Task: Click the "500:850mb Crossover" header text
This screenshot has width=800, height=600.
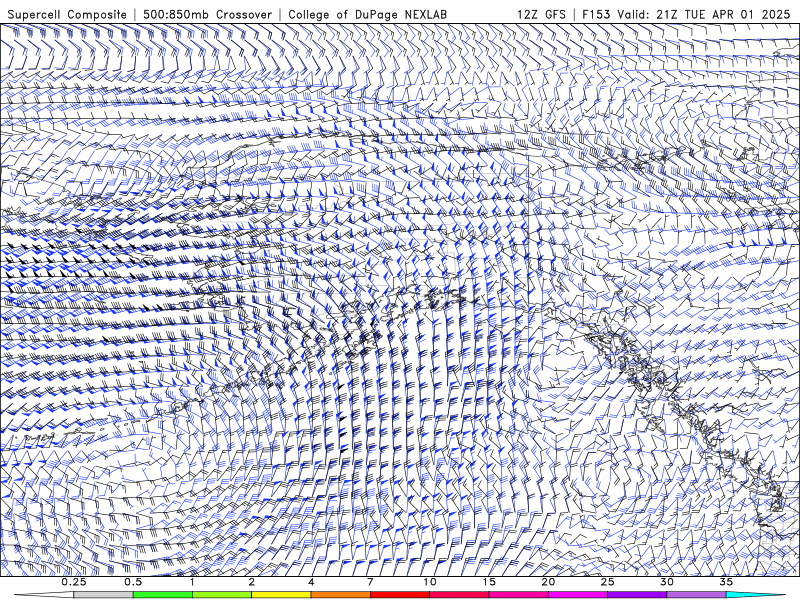Action: coord(208,14)
